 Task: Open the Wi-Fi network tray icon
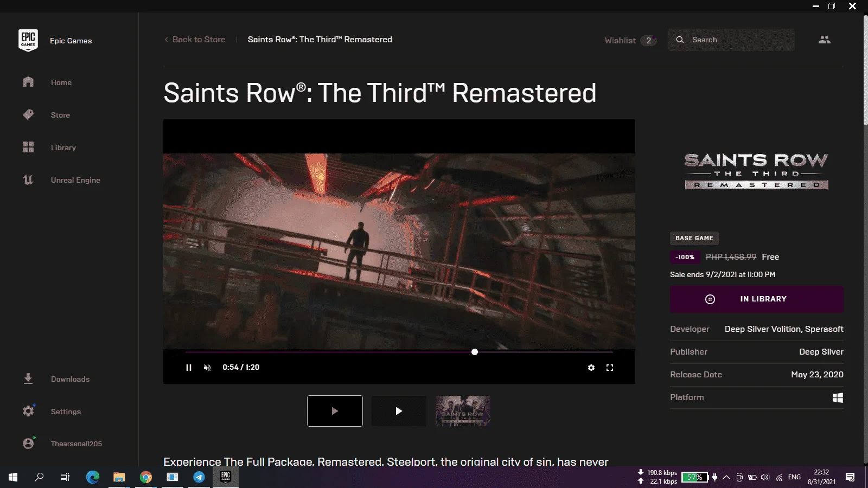pos(779,477)
